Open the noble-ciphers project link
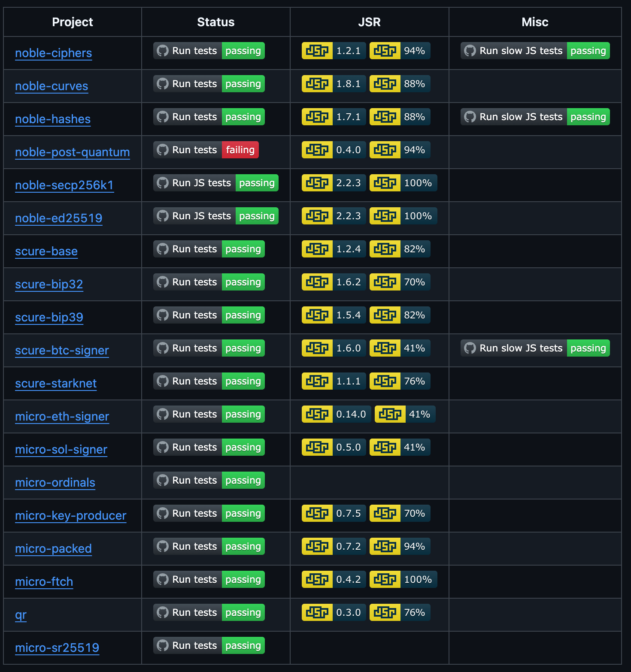Viewport: 631px width, 672px height. (x=54, y=53)
